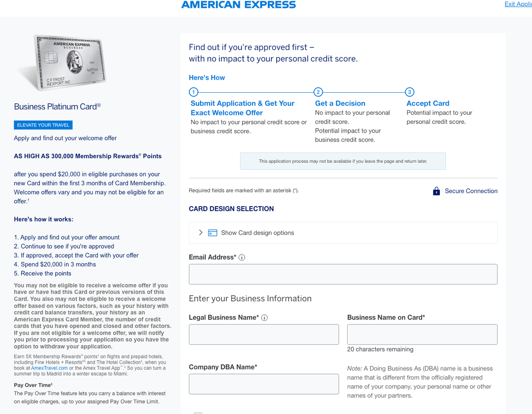Select the step 3 circle indicator
The width and height of the screenshot is (532, 414).
(x=409, y=92)
